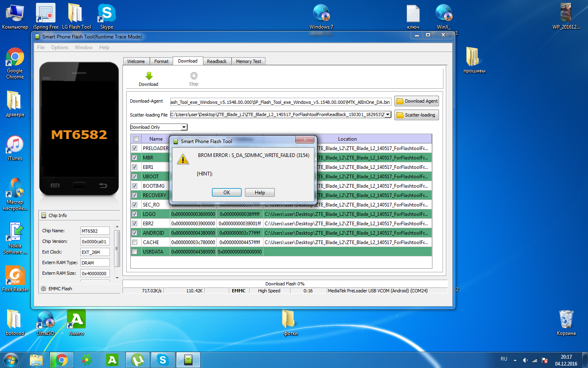
Task: Click the green Download arrow icon
Action: [x=149, y=76]
